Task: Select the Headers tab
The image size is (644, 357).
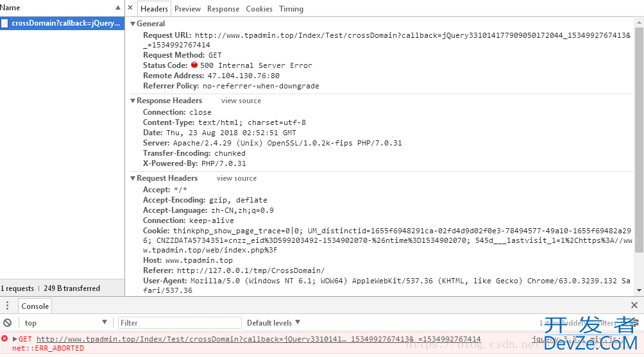Action: click(x=154, y=8)
